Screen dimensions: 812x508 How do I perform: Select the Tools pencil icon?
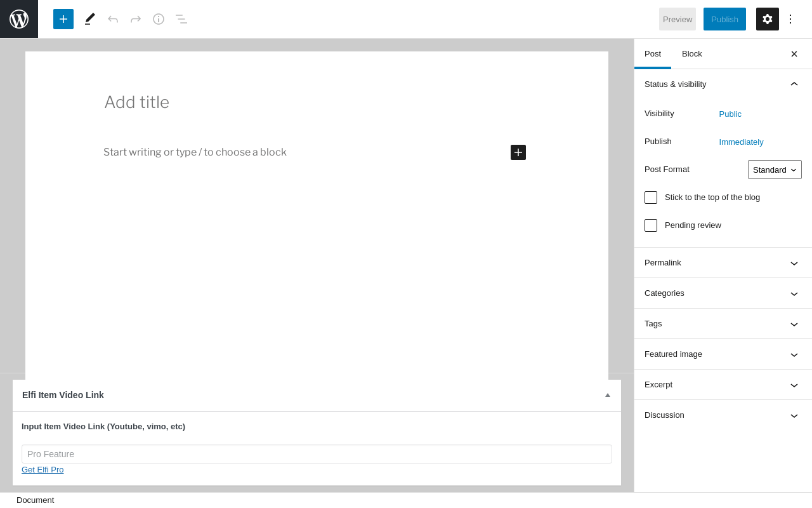(x=90, y=19)
